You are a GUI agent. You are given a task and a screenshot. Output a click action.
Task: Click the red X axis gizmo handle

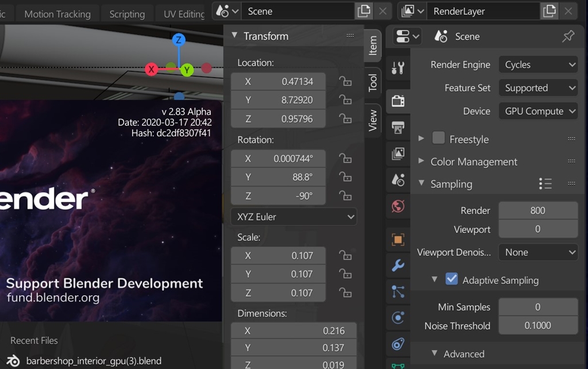click(x=151, y=69)
